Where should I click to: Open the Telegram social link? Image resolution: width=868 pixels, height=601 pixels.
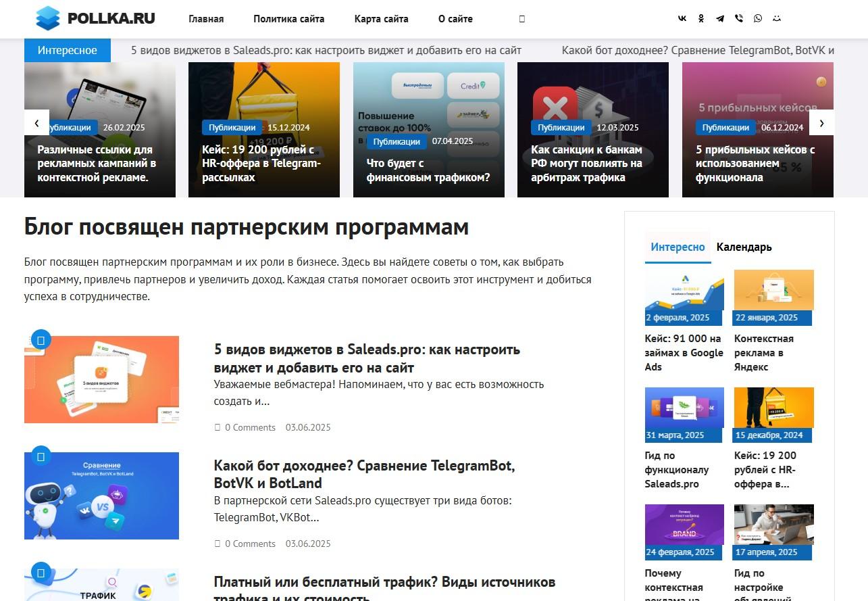pyautogui.click(x=720, y=19)
